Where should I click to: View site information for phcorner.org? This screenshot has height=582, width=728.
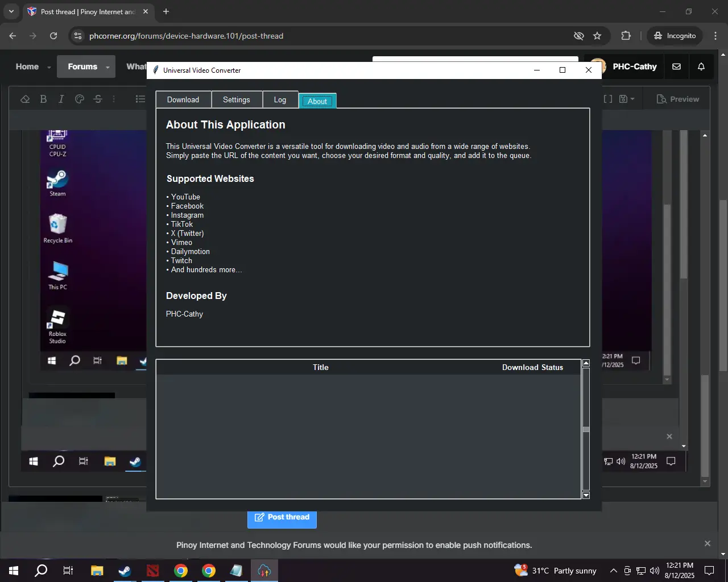point(78,36)
